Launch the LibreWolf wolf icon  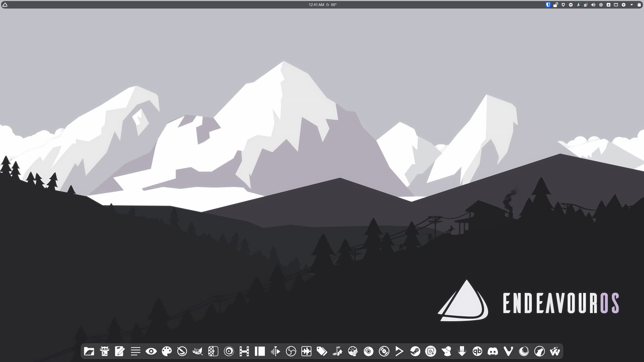tap(539, 351)
